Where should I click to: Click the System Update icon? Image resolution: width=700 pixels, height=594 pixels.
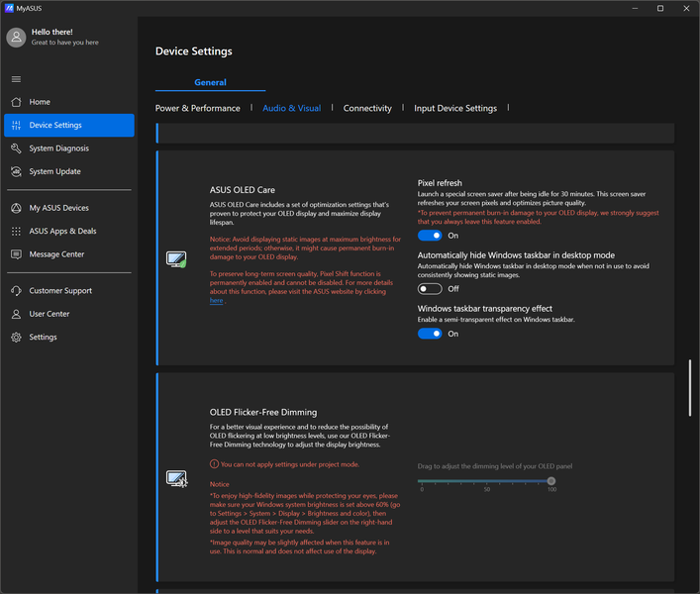16,171
